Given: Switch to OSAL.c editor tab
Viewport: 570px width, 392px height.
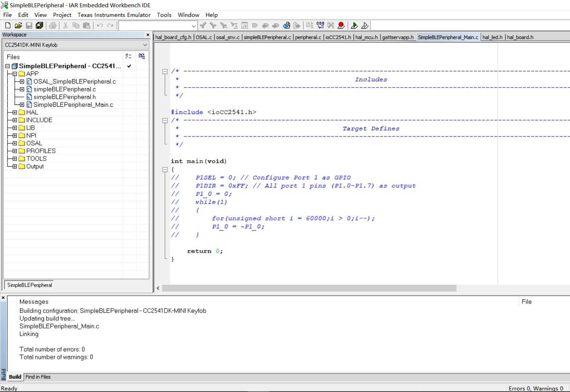Looking at the screenshot, I should pos(204,37).
